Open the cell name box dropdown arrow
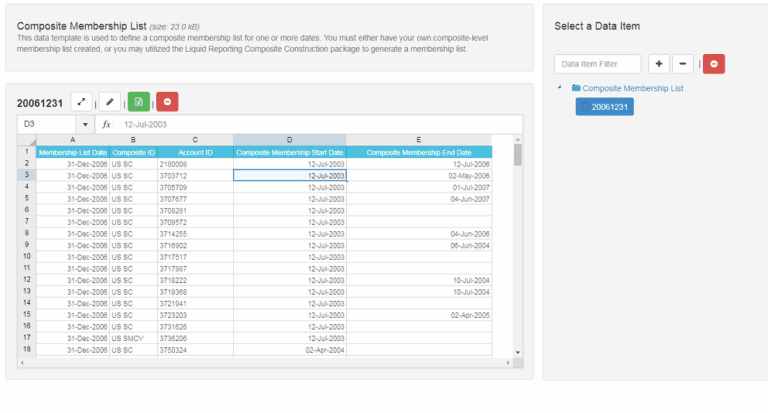This screenshot has height=413, width=768. coord(85,124)
